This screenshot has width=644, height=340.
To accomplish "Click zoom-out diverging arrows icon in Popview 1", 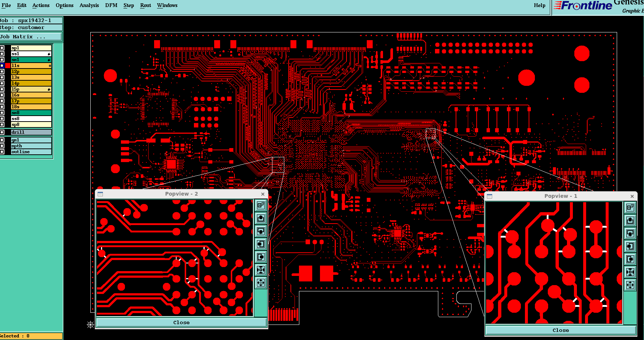I will click(x=630, y=285).
